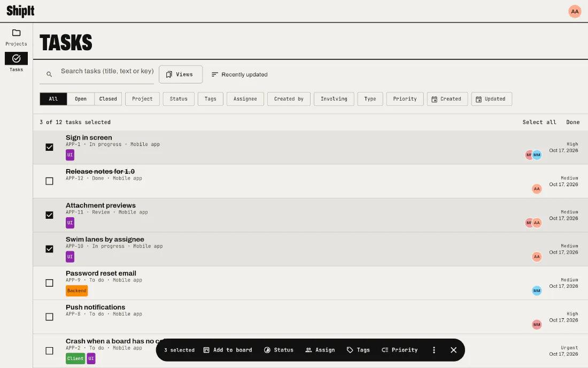Click the MM avatar on Push notifications row
The height and width of the screenshot is (368, 588).
537,325
